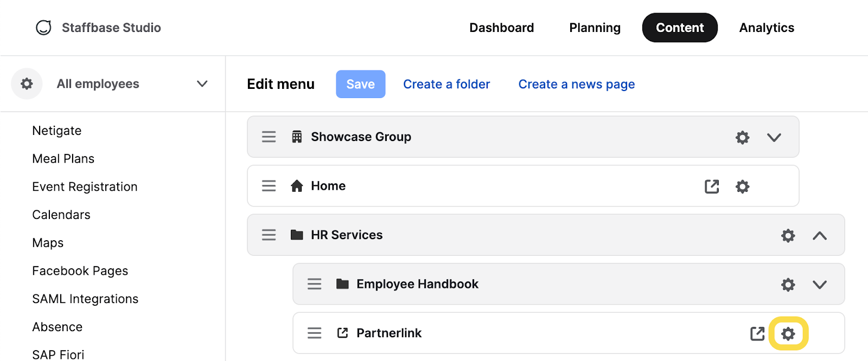The height and width of the screenshot is (361, 868).
Task: Open settings gear for Partnerlink item
Action: pos(788,333)
